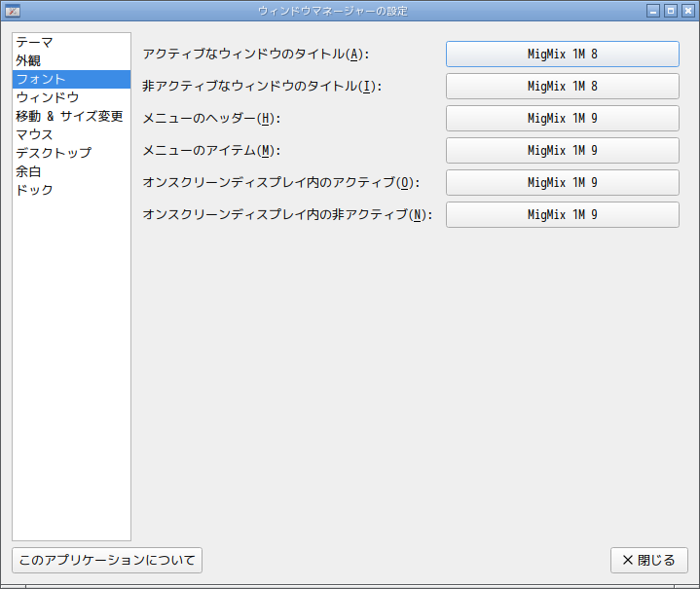Pick font for 非アクティブなウィンドウのタイトル
This screenshot has width=700, height=589.
(562, 87)
